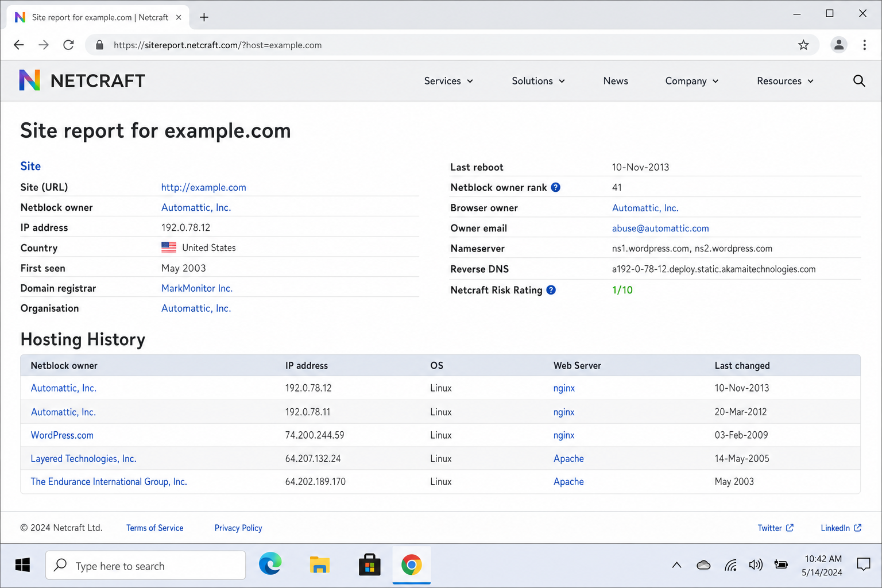Bookmark this page with the star icon
The height and width of the screenshot is (588, 882).
tap(803, 45)
